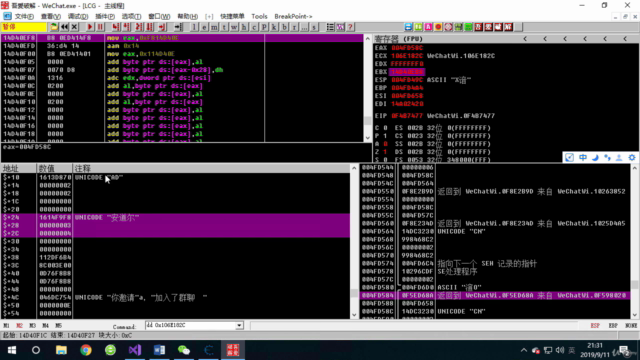This screenshot has width=640, height=360.
Task: Open 查看(V) menu
Action: coord(51,16)
